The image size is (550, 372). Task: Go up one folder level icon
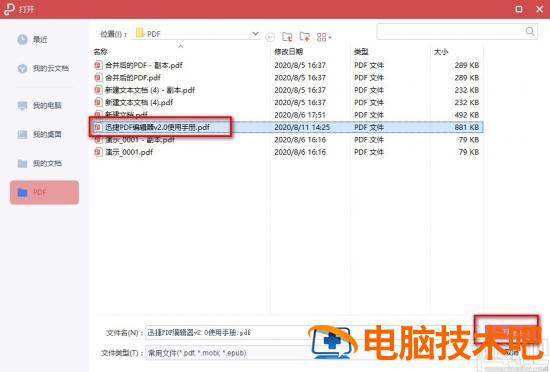click(287, 36)
